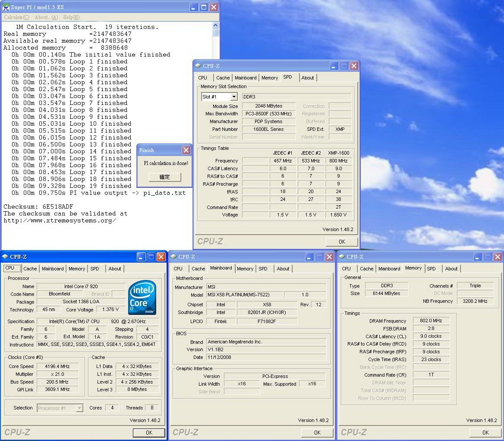Switch to Memory tab in SPD window
The image size is (504, 441).
click(x=269, y=78)
